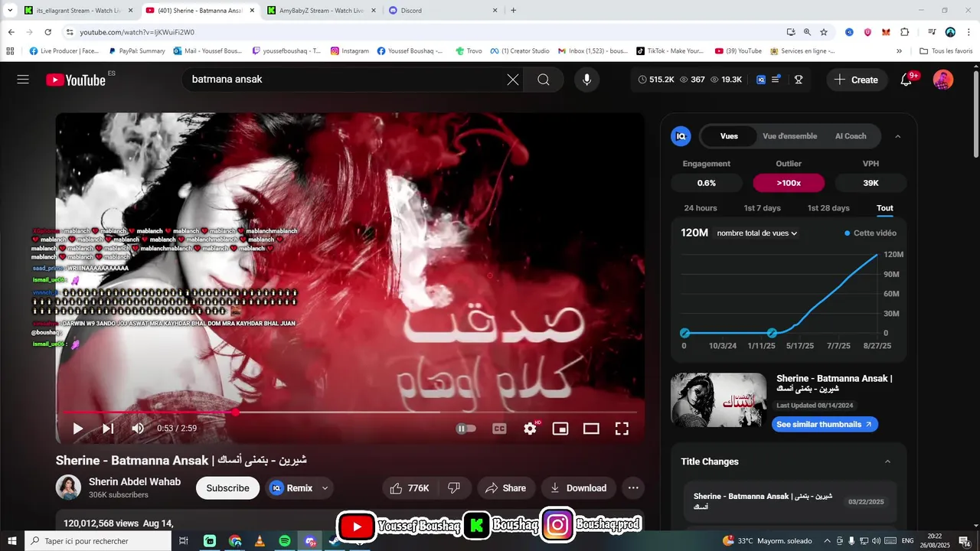The width and height of the screenshot is (980, 551).
Task: Switch to miniplayer mode
Action: (560, 429)
